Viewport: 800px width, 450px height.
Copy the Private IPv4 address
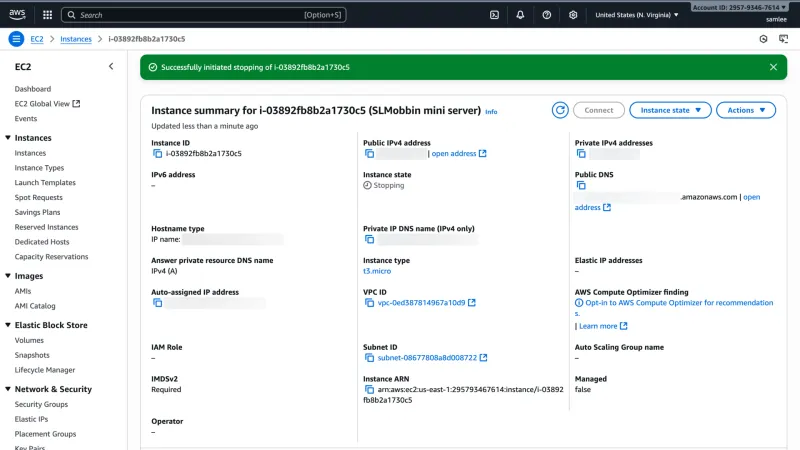581,154
